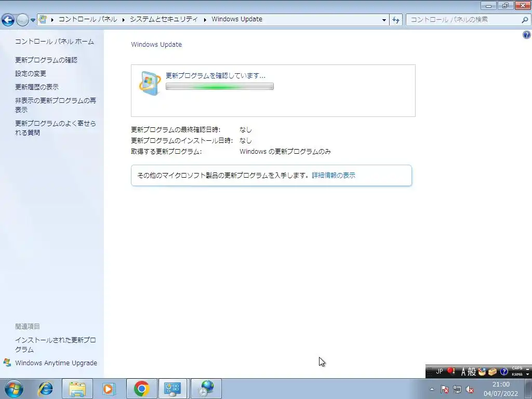Open the IME pad icon
532x399 pixels.
pyautogui.click(x=482, y=372)
